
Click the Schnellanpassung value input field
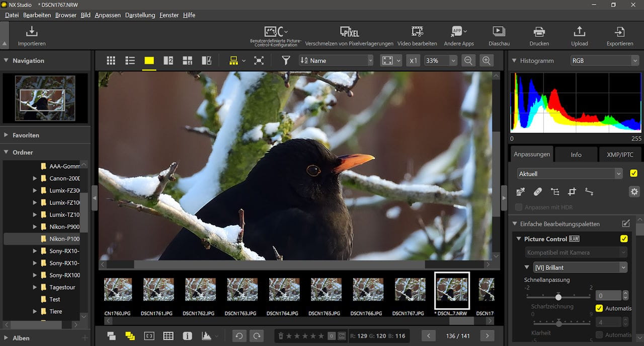pyautogui.click(x=609, y=296)
